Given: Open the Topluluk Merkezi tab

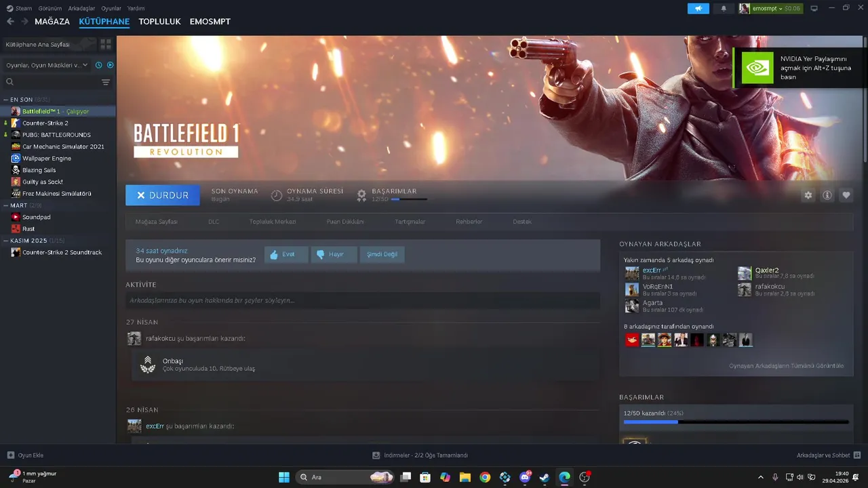Looking at the screenshot, I should pyautogui.click(x=273, y=222).
